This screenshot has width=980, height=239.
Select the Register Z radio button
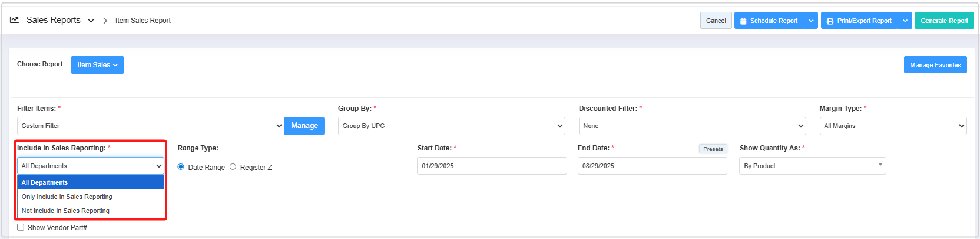pos(233,167)
